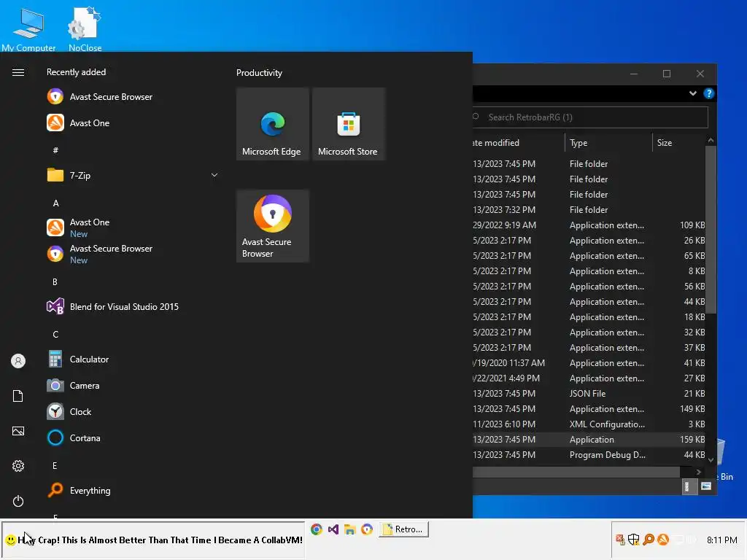Open the user account icon in Start sidebar
The image size is (747, 560).
coord(18,361)
